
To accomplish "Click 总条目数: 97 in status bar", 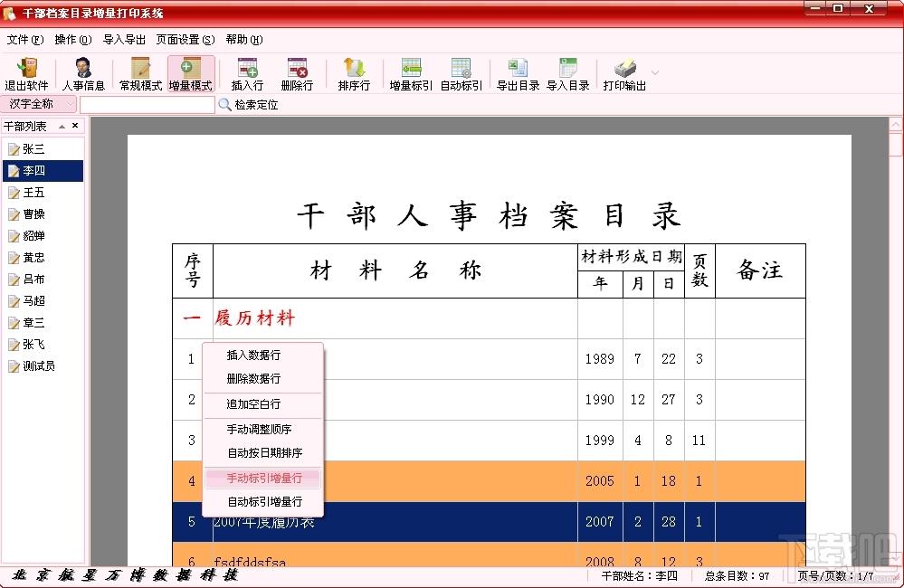I will [x=737, y=576].
